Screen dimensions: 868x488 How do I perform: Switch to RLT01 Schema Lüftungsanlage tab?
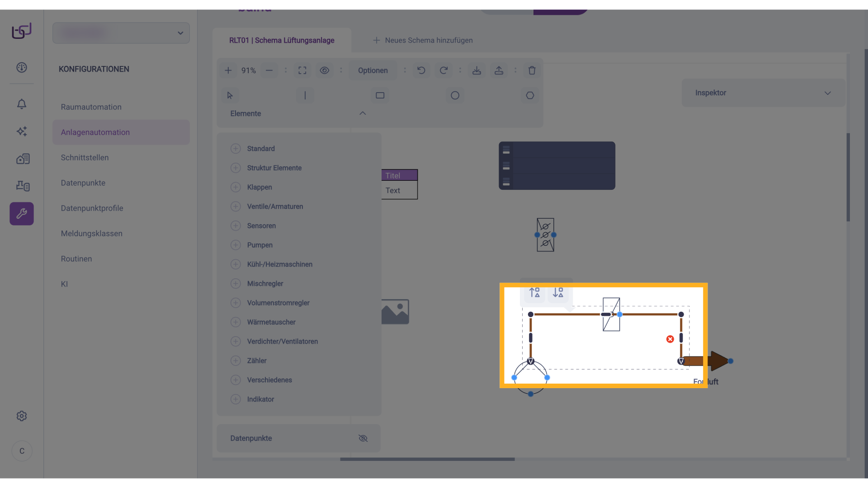[282, 40]
